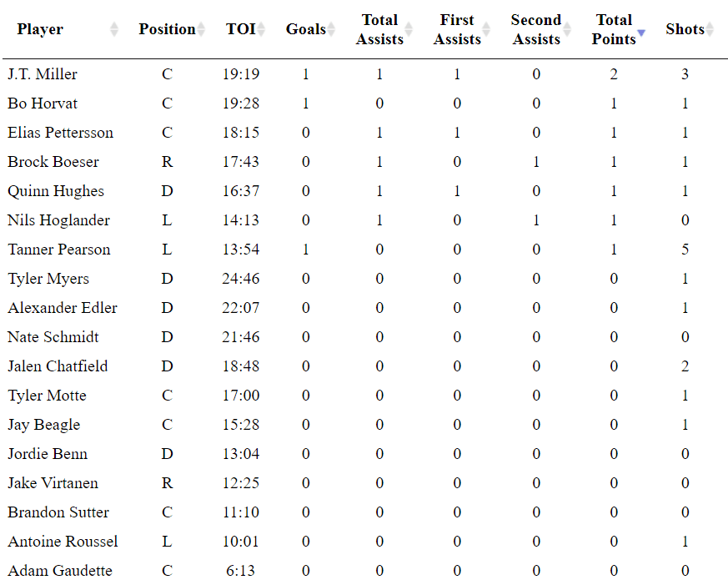Click player name J.T. Miller
Image resolution: width=728 pixels, height=585 pixels.
coord(43,74)
